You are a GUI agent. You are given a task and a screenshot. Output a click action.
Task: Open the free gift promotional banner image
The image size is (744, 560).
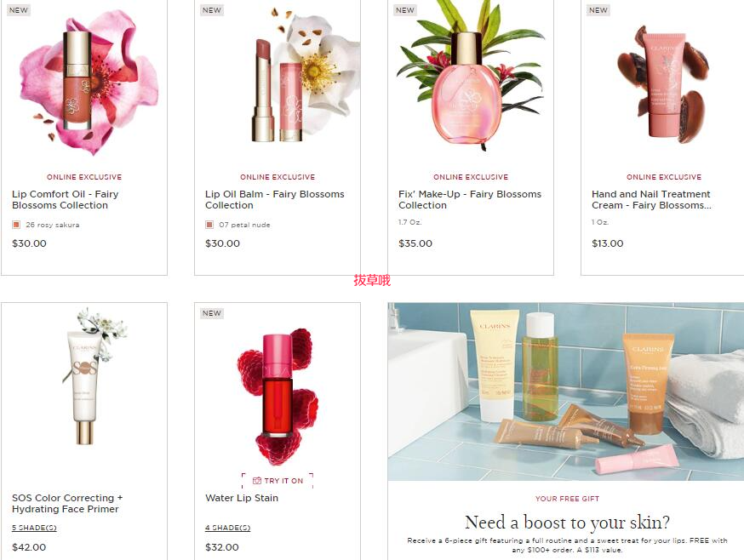coord(565,391)
